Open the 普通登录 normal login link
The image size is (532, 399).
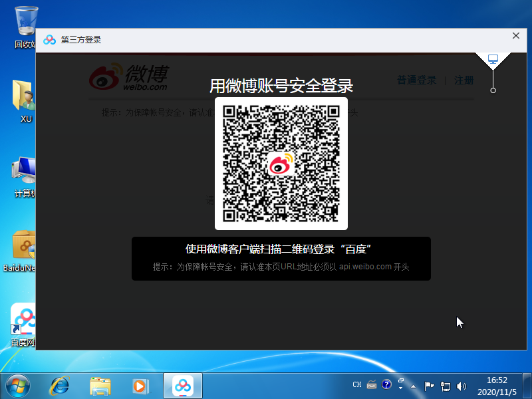point(416,80)
